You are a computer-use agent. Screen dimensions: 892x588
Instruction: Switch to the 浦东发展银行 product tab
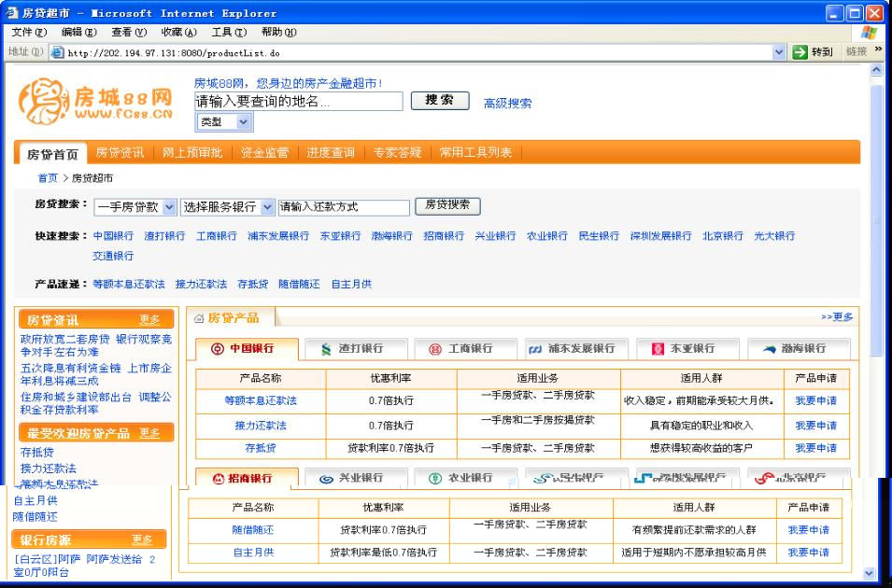[x=576, y=349]
